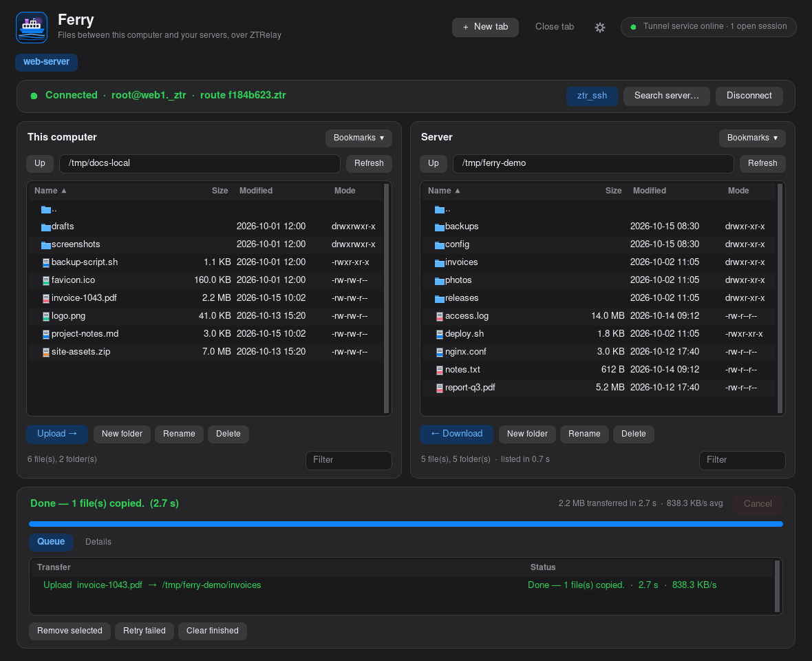Click Refresh in This computer panel
Screen dimensions: 812x661
(x=369, y=164)
